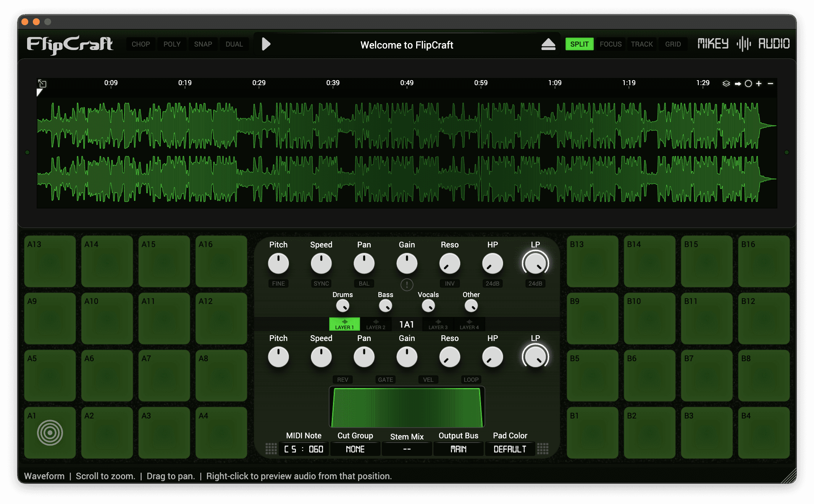Click the eject icon beside the title
This screenshot has height=504, width=814.
coord(548,44)
